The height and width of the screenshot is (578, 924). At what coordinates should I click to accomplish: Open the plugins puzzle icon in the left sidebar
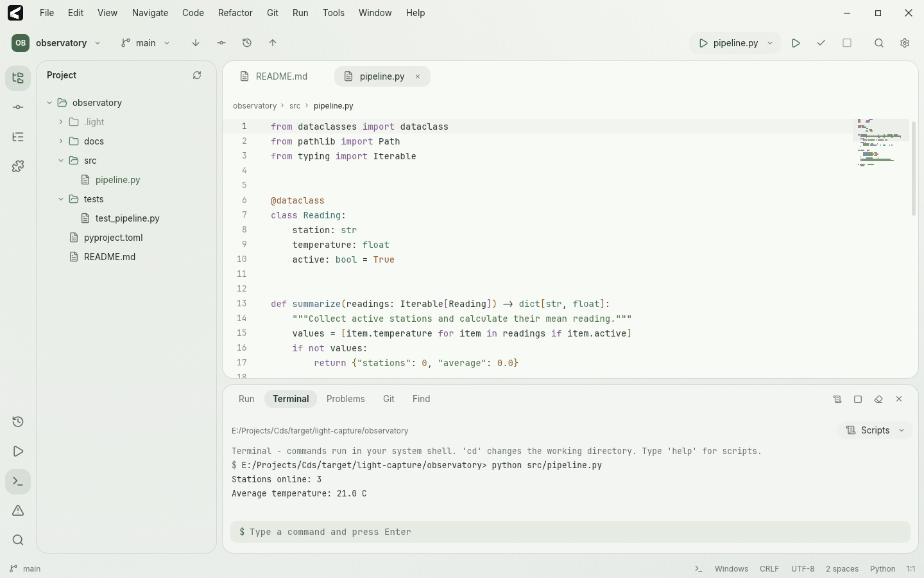pos(18,166)
